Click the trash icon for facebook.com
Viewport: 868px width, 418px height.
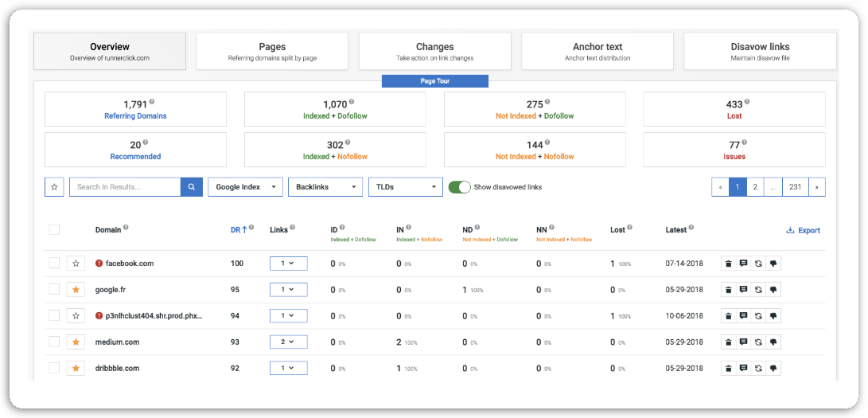[x=728, y=264]
